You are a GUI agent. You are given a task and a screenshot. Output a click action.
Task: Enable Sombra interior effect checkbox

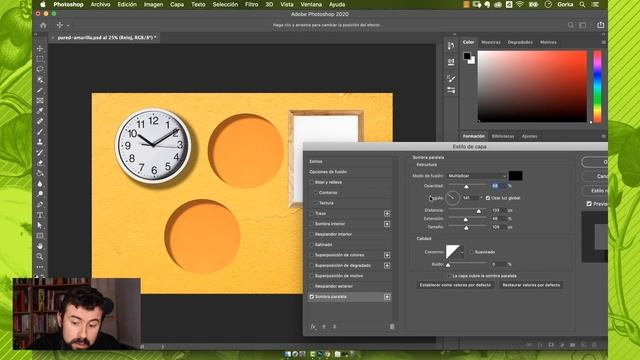click(311, 224)
